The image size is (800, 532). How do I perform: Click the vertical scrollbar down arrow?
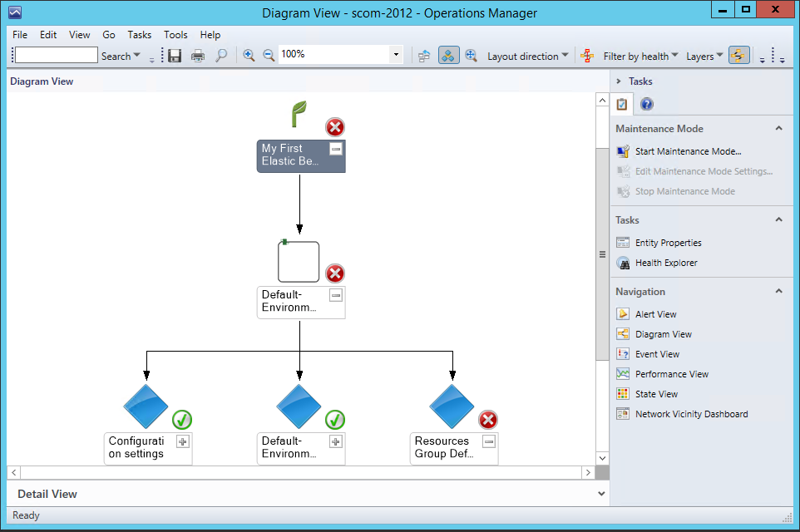[603, 458]
